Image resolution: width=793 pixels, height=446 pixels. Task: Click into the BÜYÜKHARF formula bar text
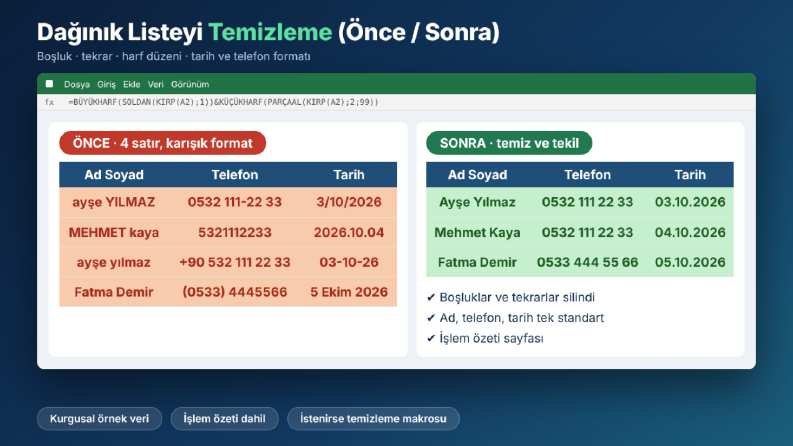pyautogui.click(x=223, y=102)
